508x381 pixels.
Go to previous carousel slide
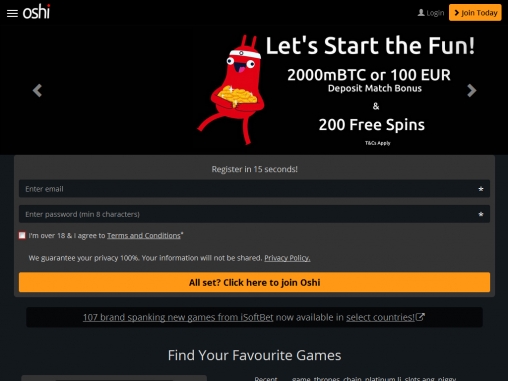37,90
